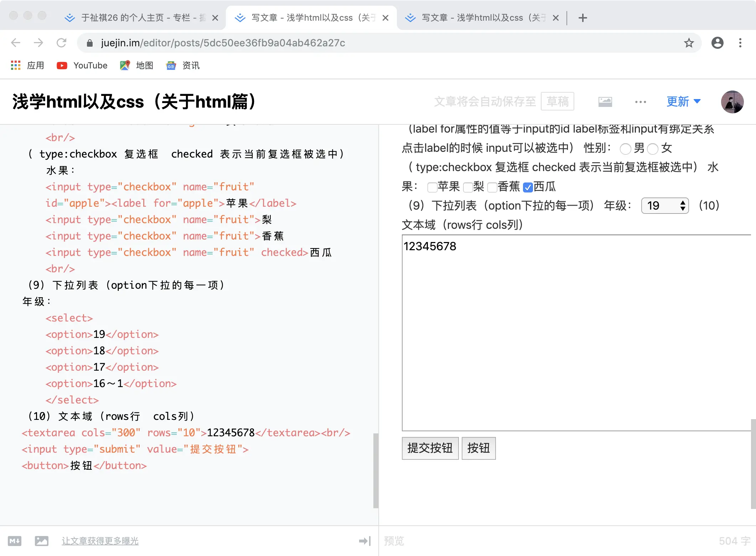Image resolution: width=756 pixels, height=556 pixels.
Task: Click the collapse preview arrow icon
Action: [x=364, y=541]
